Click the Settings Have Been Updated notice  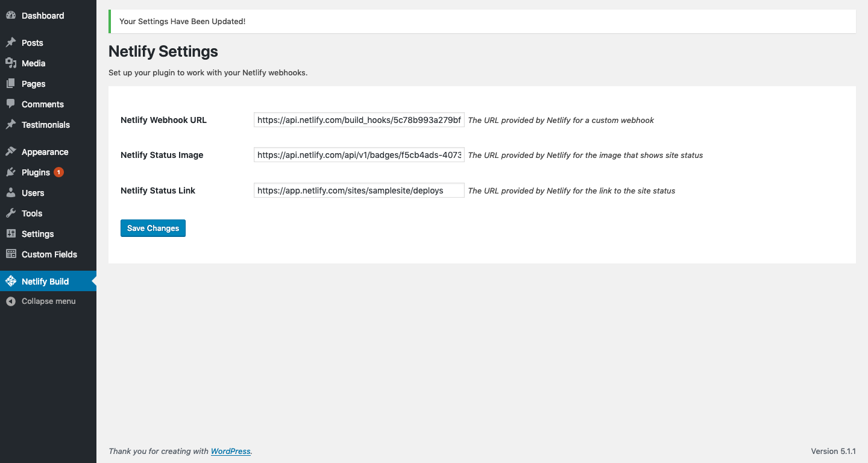(x=482, y=22)
